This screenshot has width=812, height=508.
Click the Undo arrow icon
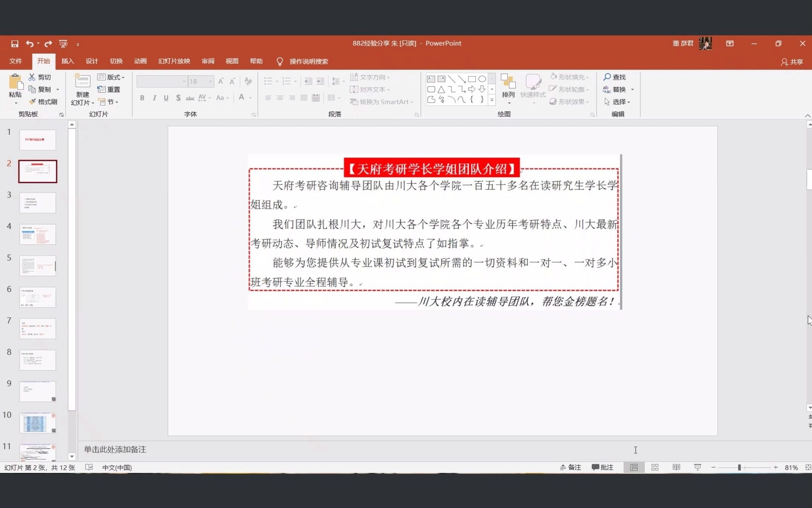pos(30,44)
